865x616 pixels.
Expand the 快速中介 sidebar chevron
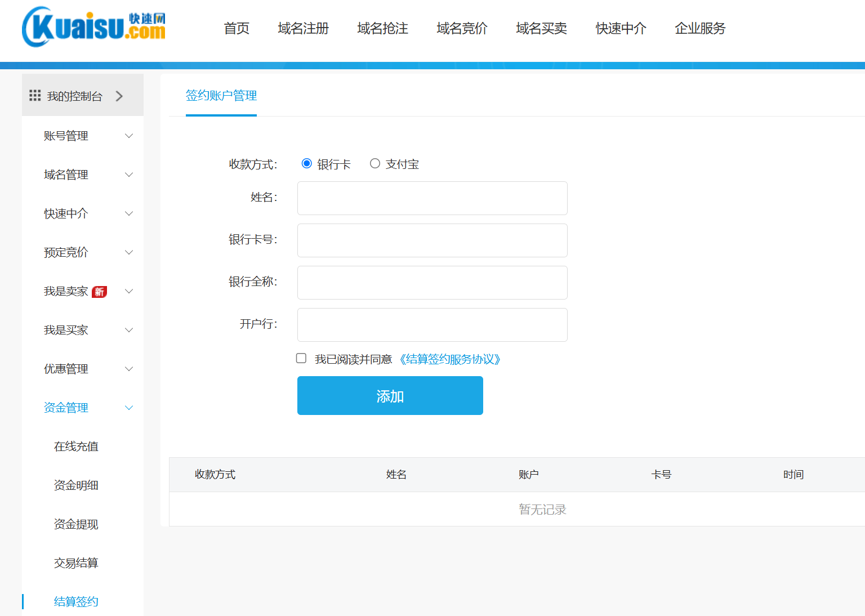point(129,213)
